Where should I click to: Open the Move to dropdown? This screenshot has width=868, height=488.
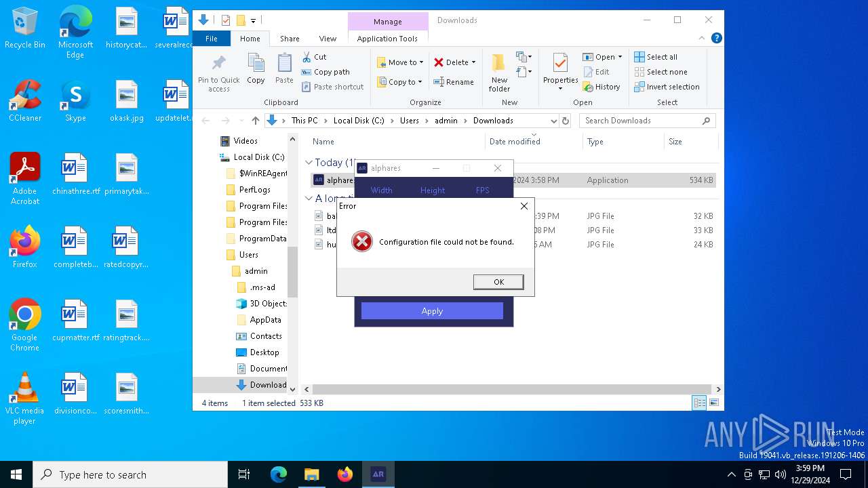400,62
